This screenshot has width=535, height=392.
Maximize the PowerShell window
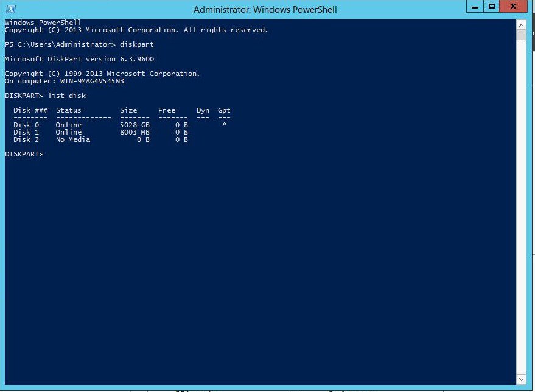pos(492,7)
